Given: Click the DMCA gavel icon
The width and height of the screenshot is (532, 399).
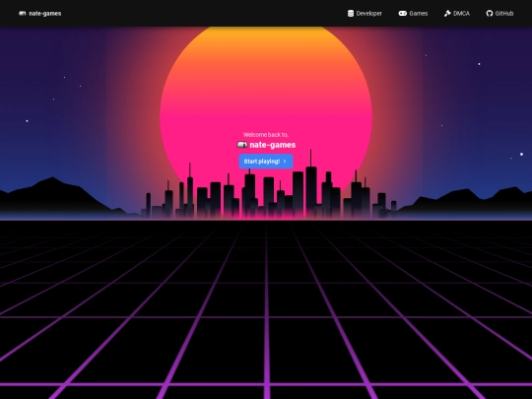Looking at the screenshot, I should click(447, 13).
